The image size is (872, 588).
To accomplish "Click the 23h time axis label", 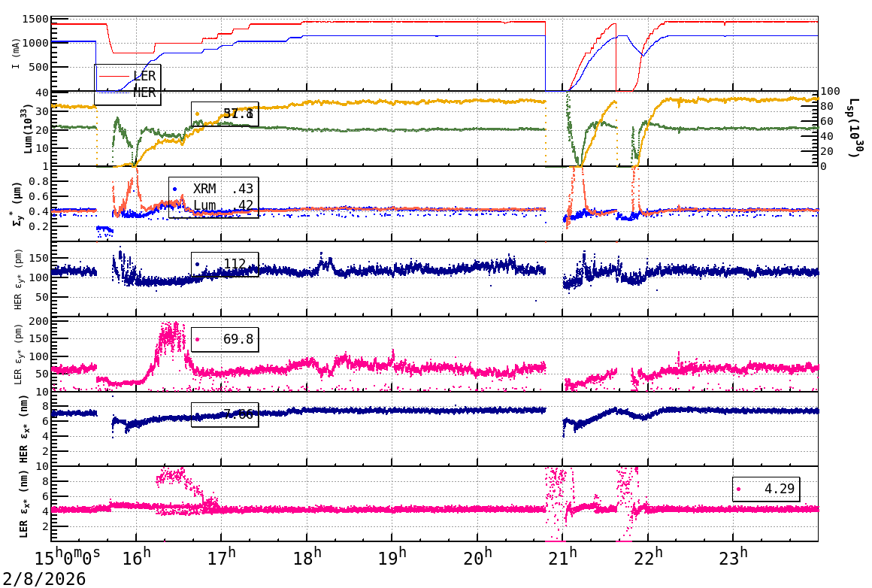I will point(733,558).
